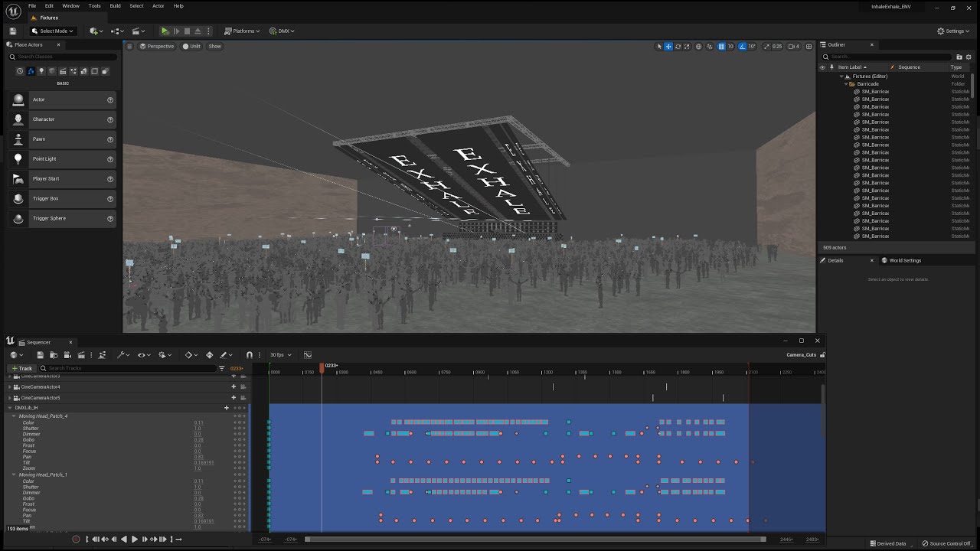
Task: Open the Build menu
Action: [x=115, y=6]
